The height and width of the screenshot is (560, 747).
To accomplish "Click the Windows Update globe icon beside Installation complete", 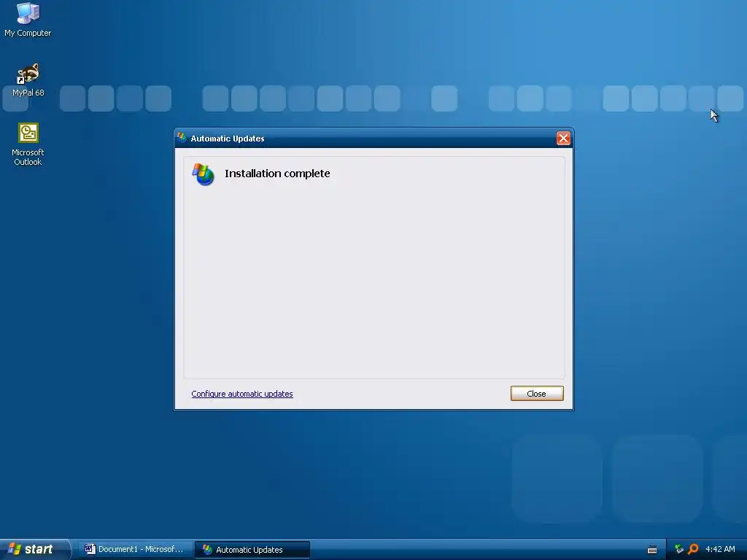I will [203, 174].
